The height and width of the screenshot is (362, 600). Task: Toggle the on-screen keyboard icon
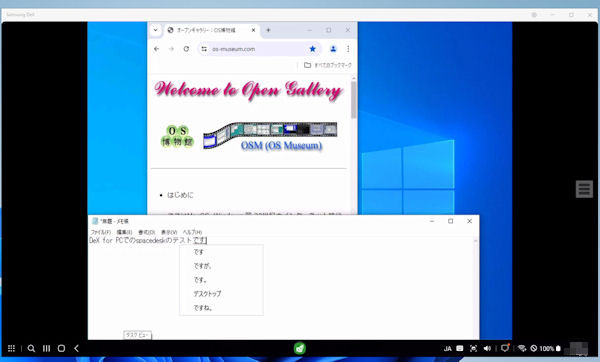[460, 348]
